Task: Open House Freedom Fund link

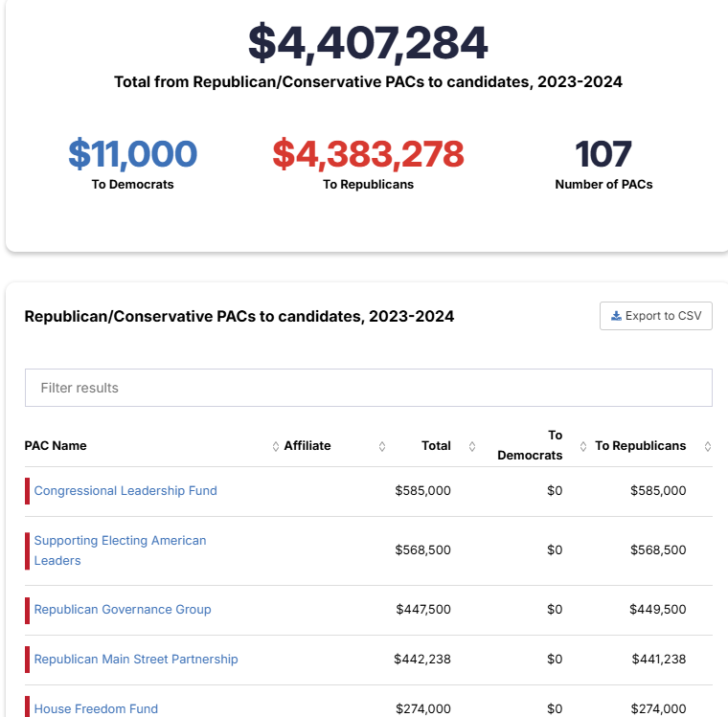Action: tap(96, 708)
